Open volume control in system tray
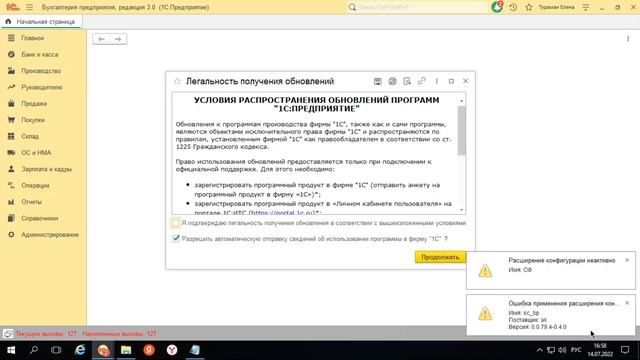This screenshot has height=360, width=640. (x=562, y=350)
